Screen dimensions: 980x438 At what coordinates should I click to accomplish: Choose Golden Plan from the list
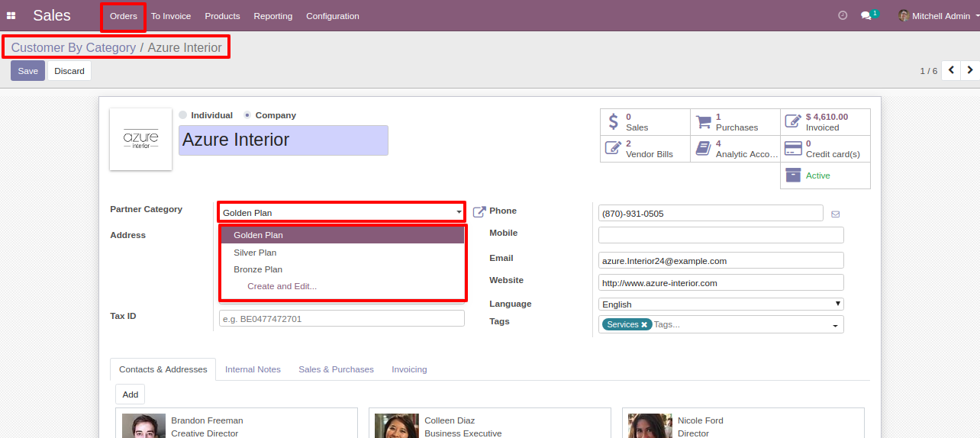(x=343, y=235)
